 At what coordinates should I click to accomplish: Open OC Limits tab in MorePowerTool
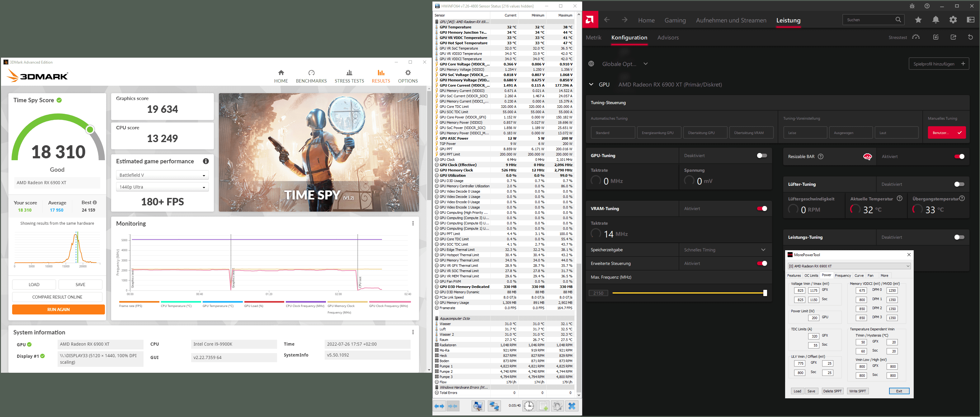pyautogui.click(x=811, y=275)
